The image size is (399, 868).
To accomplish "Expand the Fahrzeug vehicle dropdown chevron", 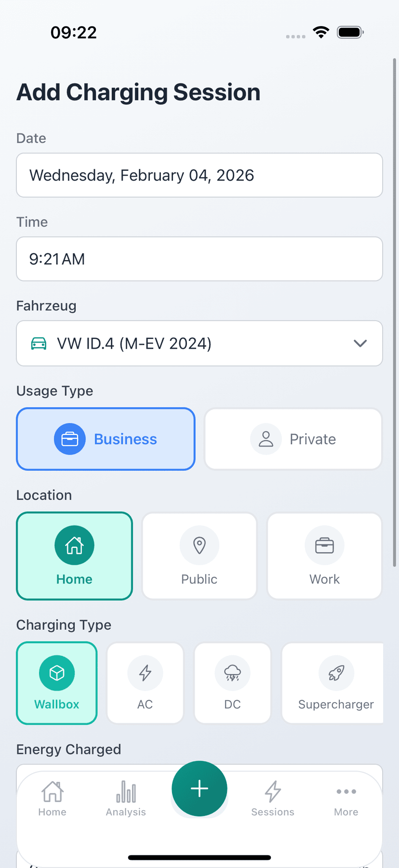I will (360, 343).
